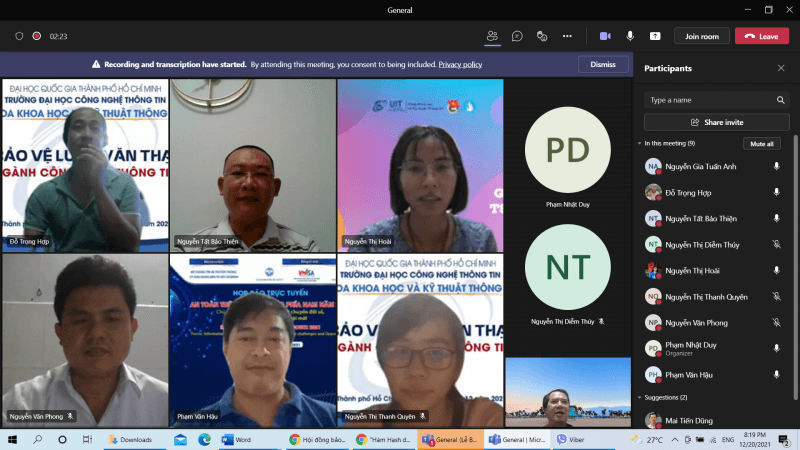Toggle mic for Nguyễn Gia Tuấn Anh

click(776, 166)
